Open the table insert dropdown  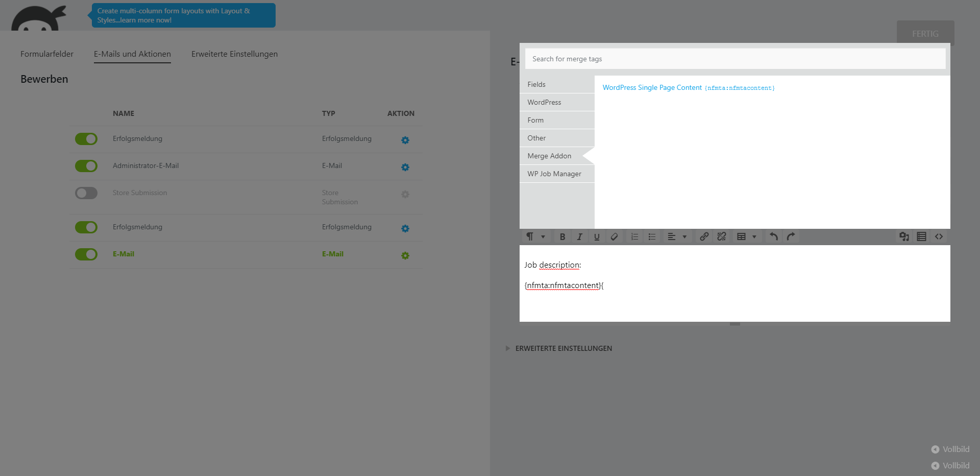coord(746,236)
